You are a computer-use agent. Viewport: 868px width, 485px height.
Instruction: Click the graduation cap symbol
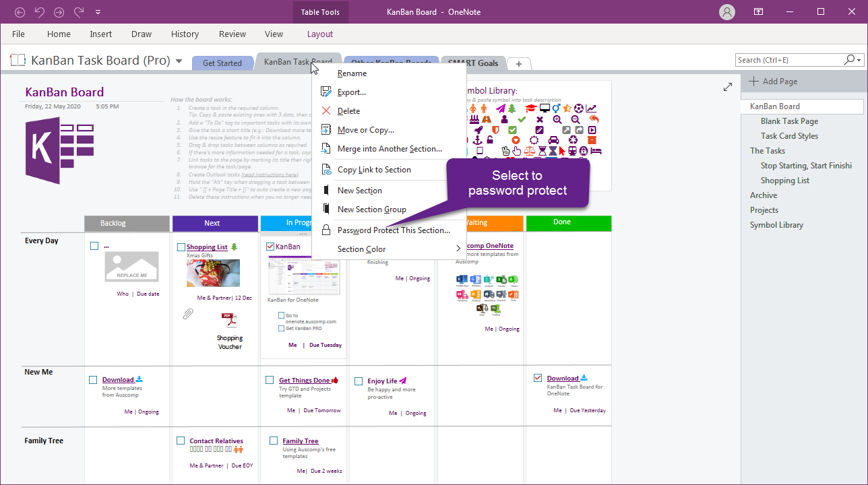pyautogui.click(x=530, y=108)
